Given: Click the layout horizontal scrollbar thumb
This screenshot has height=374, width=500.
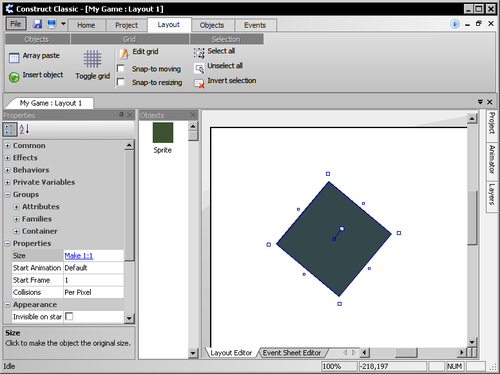Looking at the screenshot, I should tap(406, 352).
